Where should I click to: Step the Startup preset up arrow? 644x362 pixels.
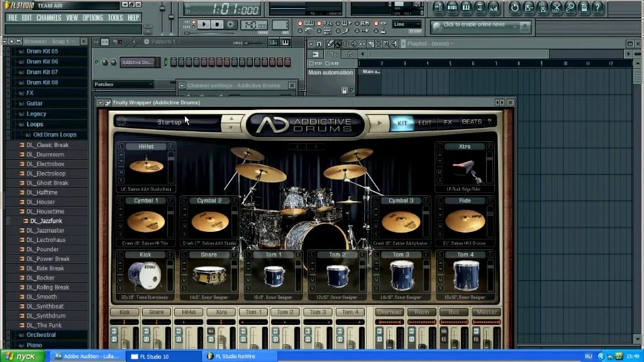pyautogui.click(x=231, y=119)
